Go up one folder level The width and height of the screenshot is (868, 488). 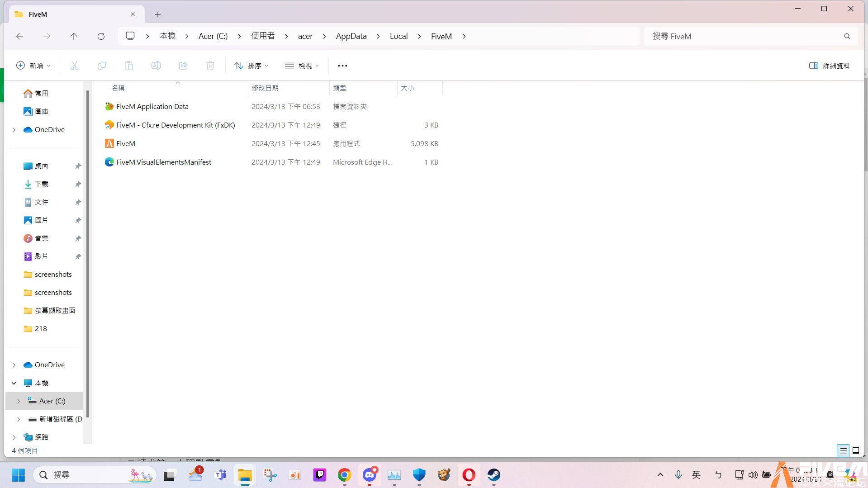(x=74, y=36)
